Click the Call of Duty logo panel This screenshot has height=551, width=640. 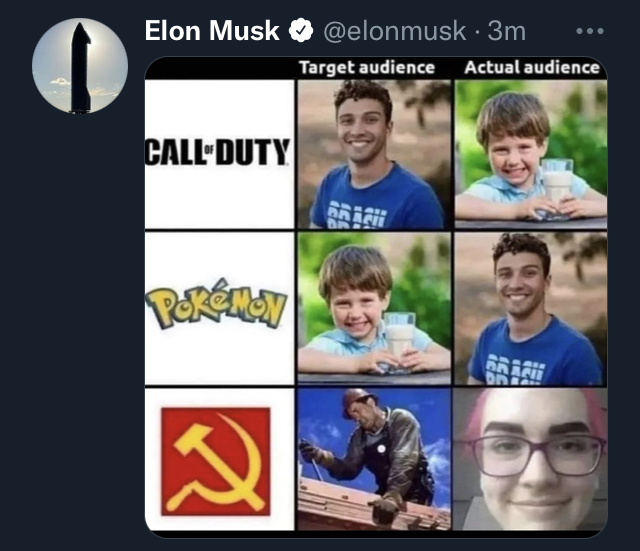point(219,154)
